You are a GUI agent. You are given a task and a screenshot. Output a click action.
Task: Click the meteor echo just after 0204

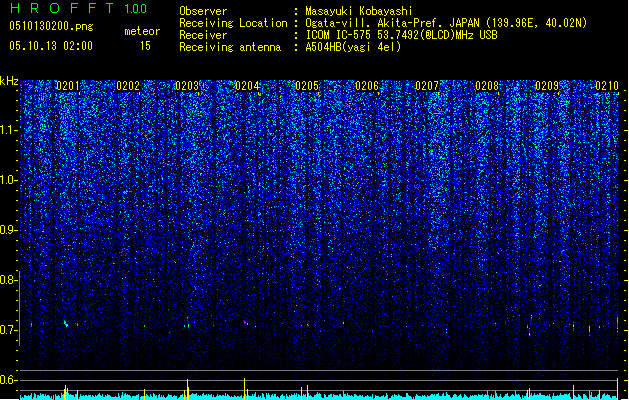[x=245, y=322]
